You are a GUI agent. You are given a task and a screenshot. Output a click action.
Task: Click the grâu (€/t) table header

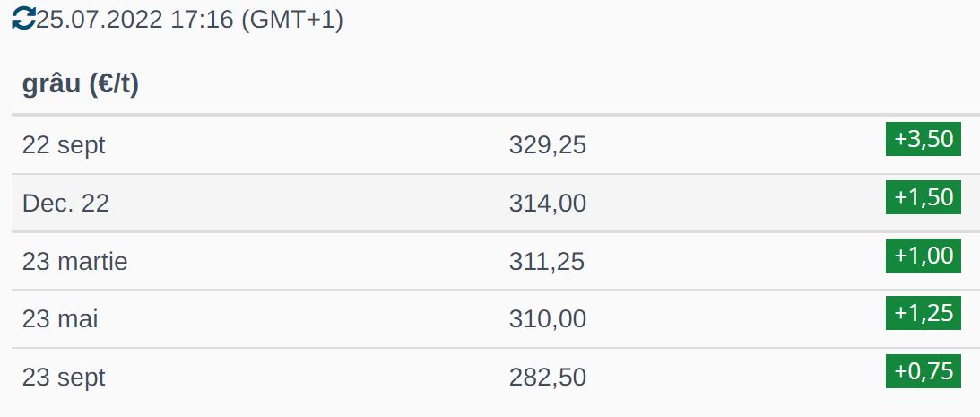(x=81, y=85)
